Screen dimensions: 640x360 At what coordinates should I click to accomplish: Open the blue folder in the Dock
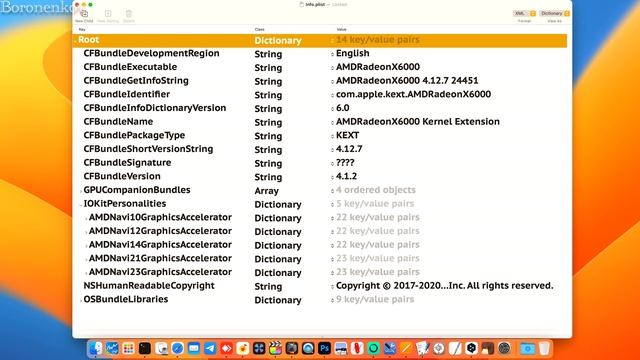click(x=527, y=348)
